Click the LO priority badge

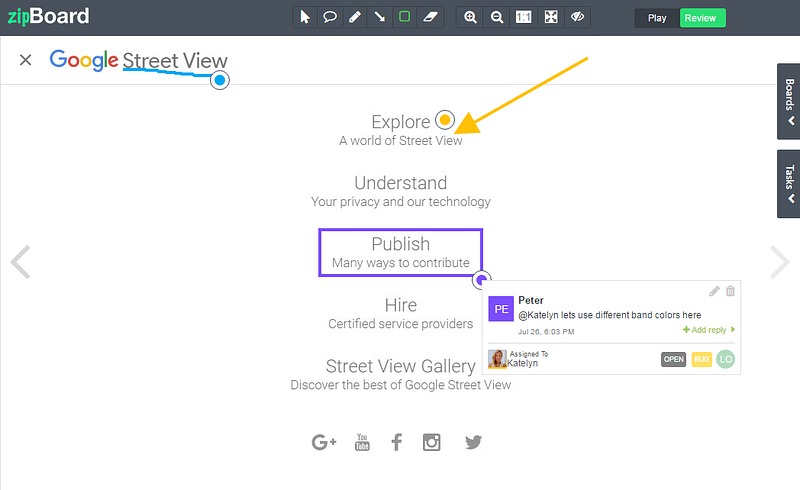click(x=726, y=359)
